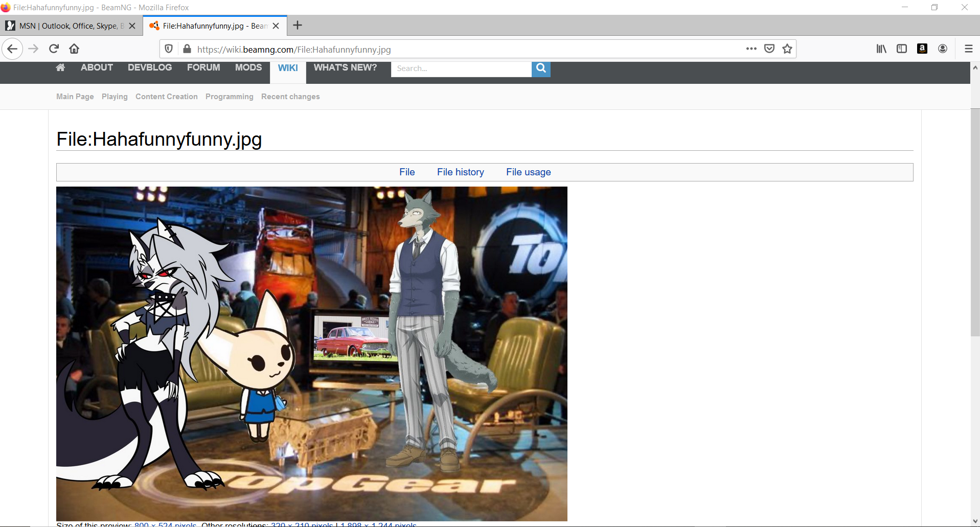Open Firefox account menu
The width and height of the screenshot is (980, 527).
[943, 49]
